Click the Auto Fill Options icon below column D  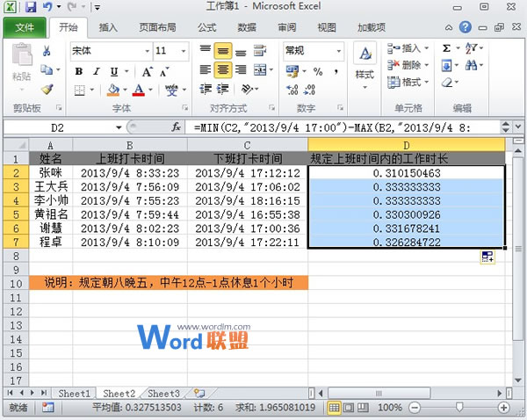pyautogui.click(x=488, y=257)
